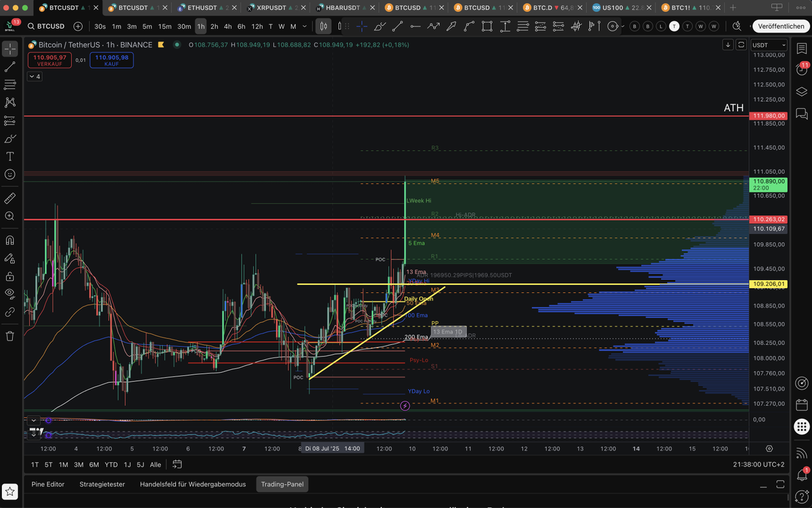Image resolution: width=812 pixels, height=508 pixels.
Task: Open the object tree layers icon
Action: tap(801, 92)
